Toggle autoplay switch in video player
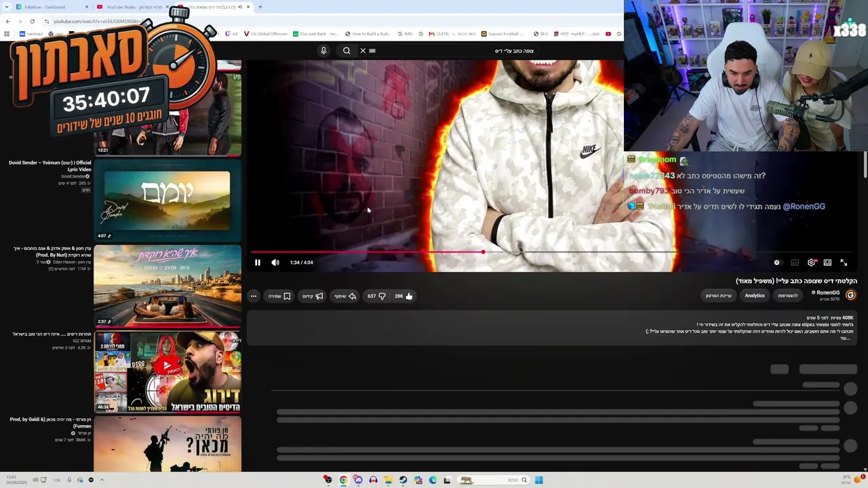 tap(777, 262)
